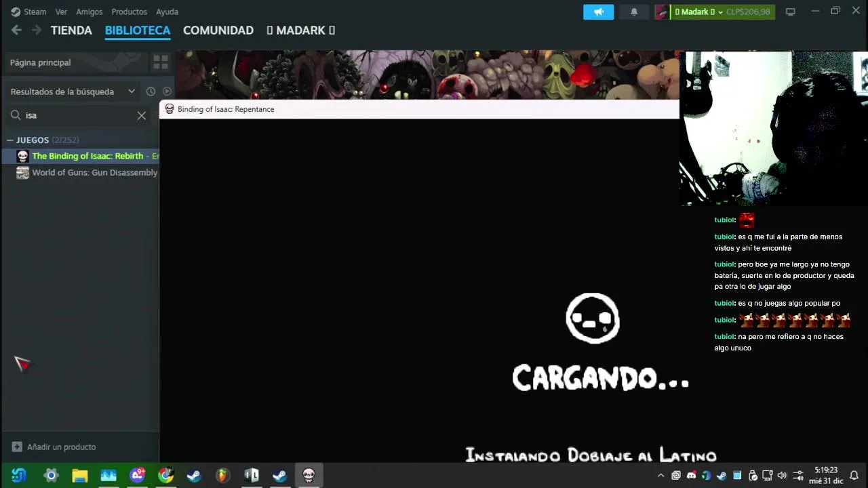Viewport: 868px width, 488px height.
Task: Select World of Guns: Gun Disassembly
Action: pyautogui.click(x=81, y=173)
